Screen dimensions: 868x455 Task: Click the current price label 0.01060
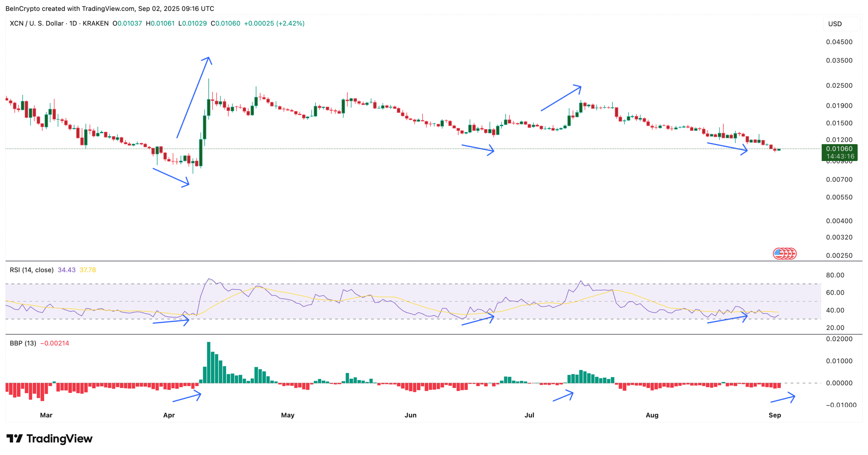(841, 149)
